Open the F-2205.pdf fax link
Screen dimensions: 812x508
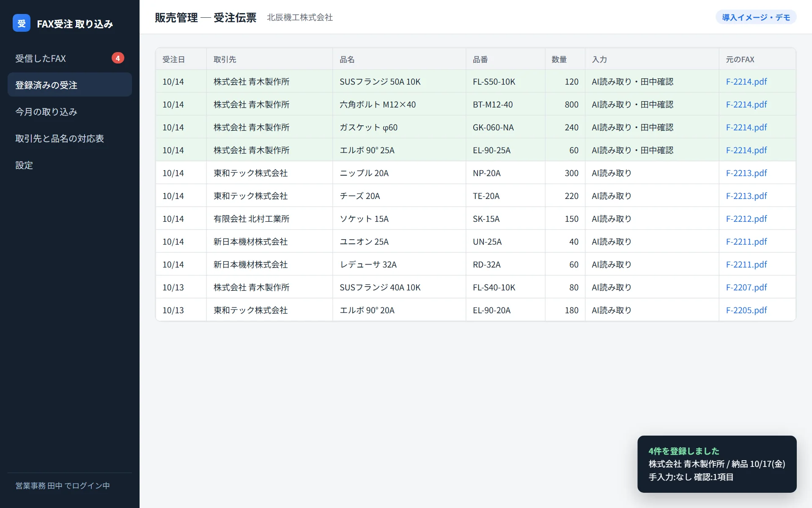click(746, 310)
